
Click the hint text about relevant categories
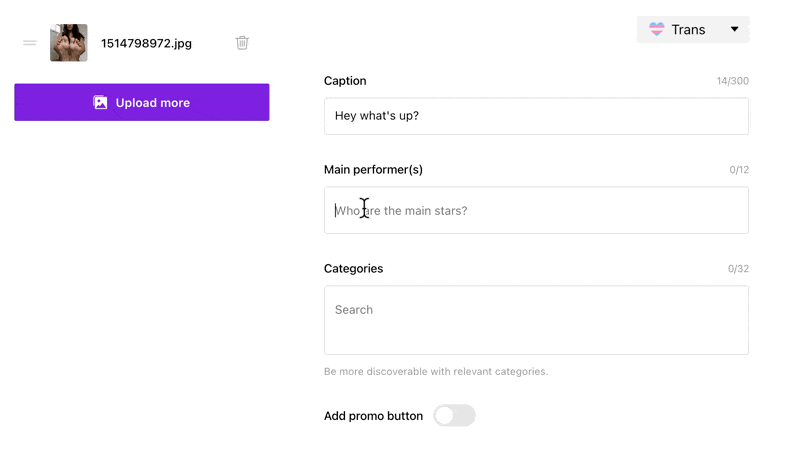point(436,371)
